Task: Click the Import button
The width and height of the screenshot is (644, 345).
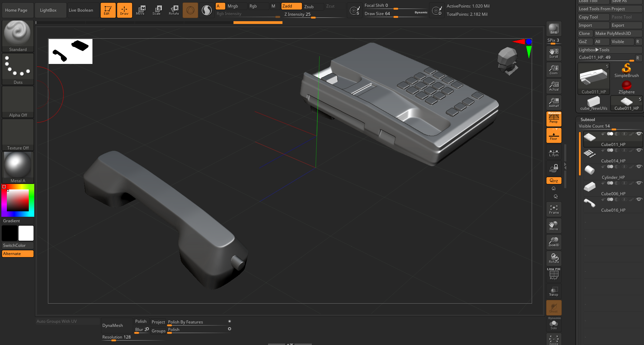Action: point(594,25)
